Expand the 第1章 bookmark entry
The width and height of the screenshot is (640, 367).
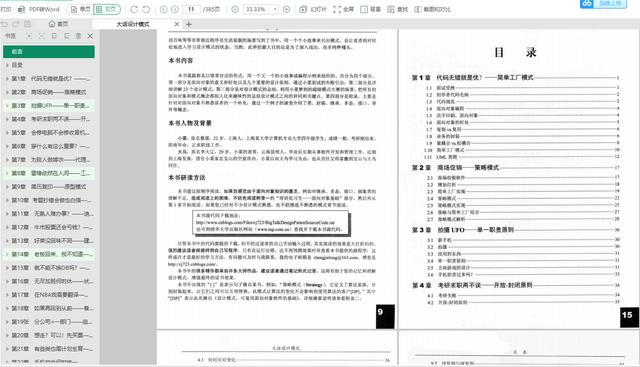click(7, 78)
